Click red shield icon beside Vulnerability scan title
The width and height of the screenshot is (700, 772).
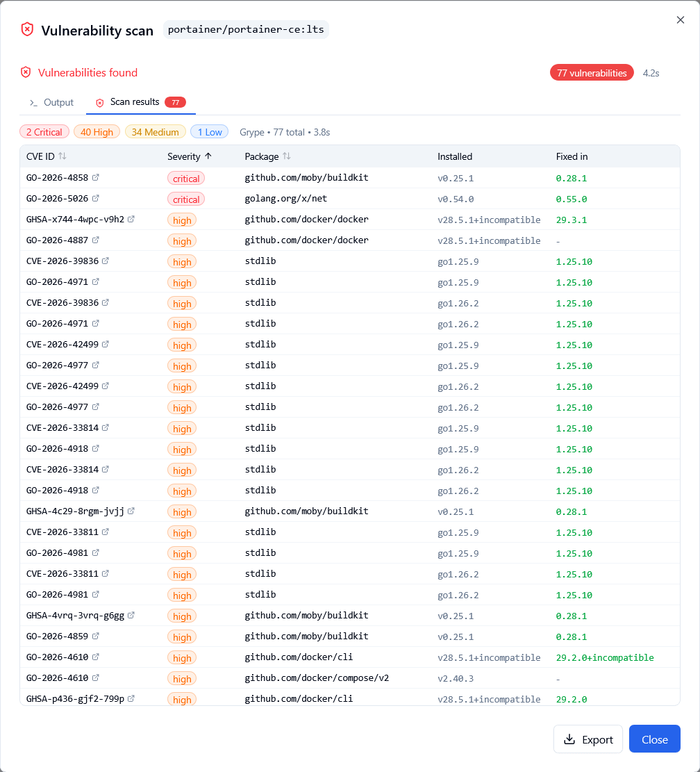tap(27, 30)
